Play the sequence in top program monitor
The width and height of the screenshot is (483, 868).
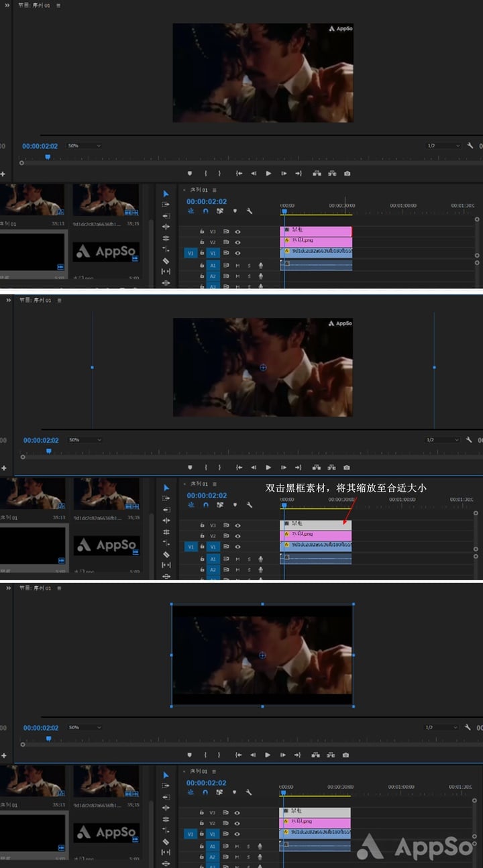pos(268,173)
